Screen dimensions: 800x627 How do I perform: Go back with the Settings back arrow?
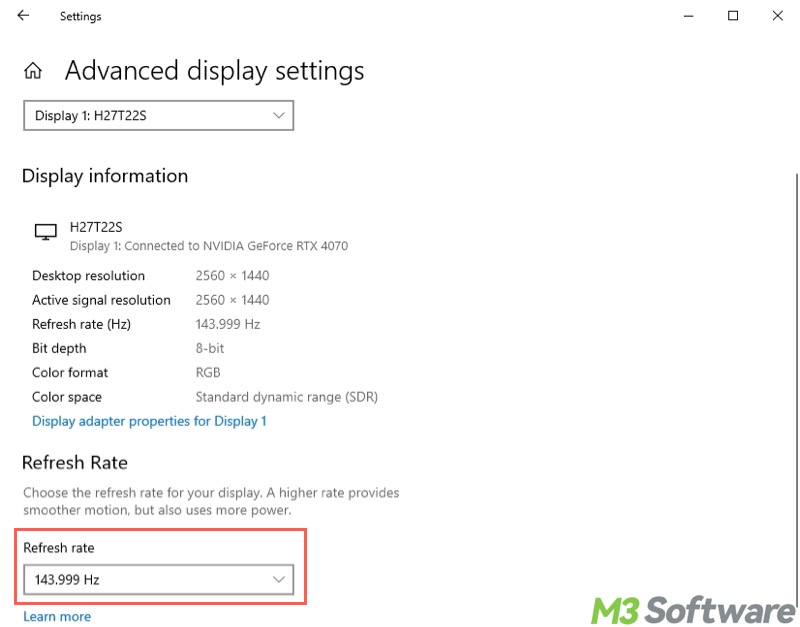pos(23,15)
